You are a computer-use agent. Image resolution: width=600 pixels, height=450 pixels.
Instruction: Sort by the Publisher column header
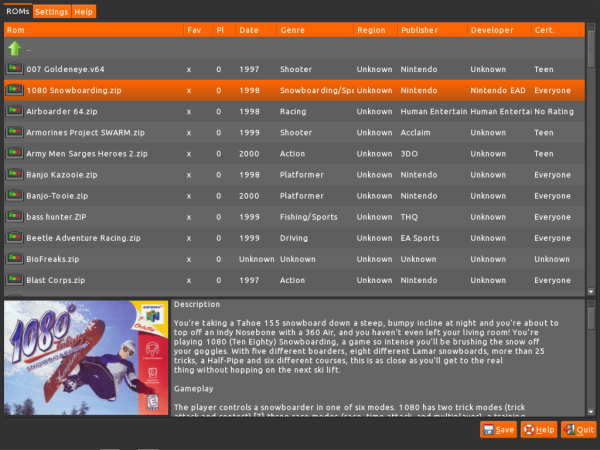(432, 30)
